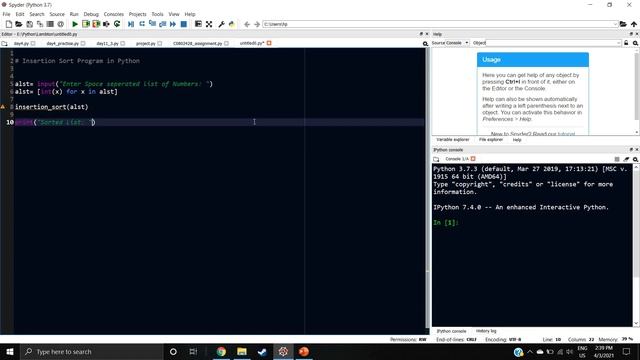Open the Tools menu
Screen dimensions: 640x360
tap(157, 14)
